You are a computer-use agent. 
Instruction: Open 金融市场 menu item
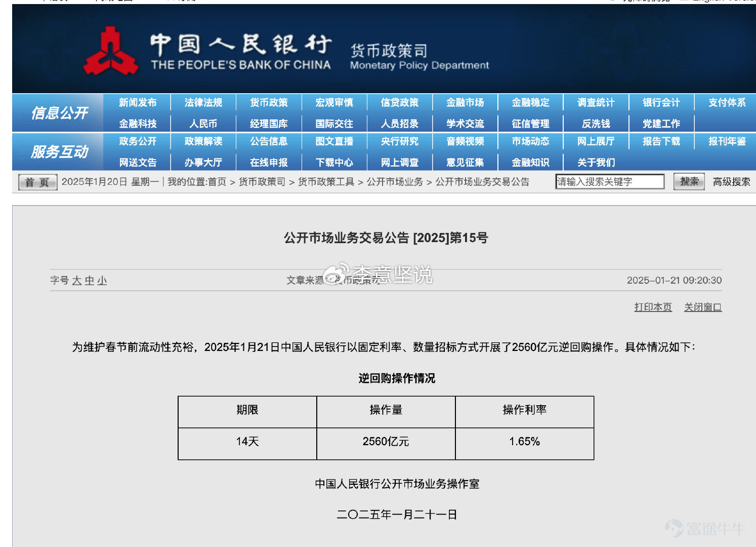pyautogui.click(x=465, y=103)
